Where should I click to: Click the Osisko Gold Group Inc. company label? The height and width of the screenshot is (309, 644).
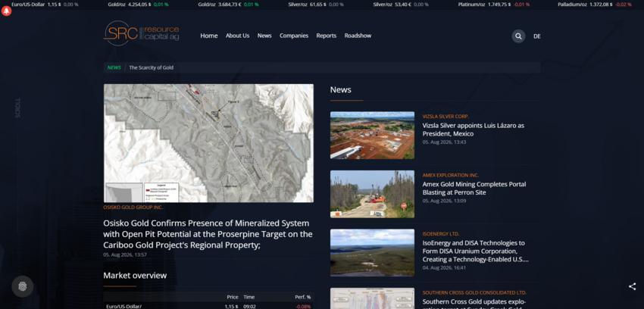[x=133, y=208]
